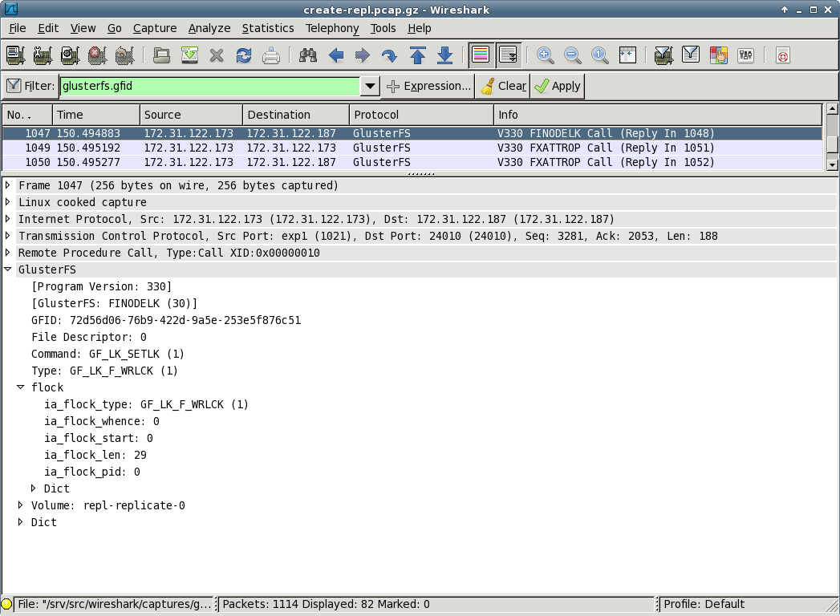840x616 pixels.
Task: Open the help lifebuoy icon
Action: [x=783, y=55]
